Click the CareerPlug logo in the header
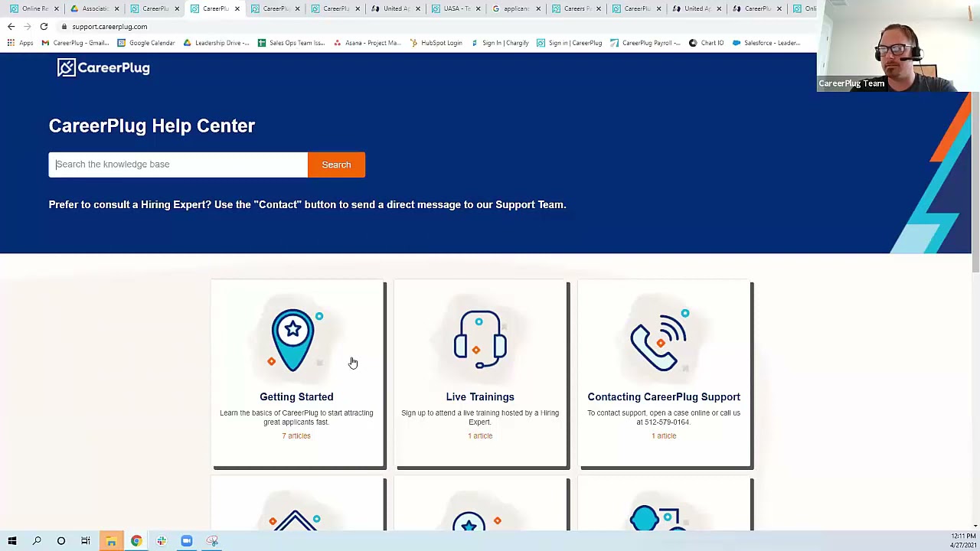This screenshot has height=551, width=980. pos(103,68)
